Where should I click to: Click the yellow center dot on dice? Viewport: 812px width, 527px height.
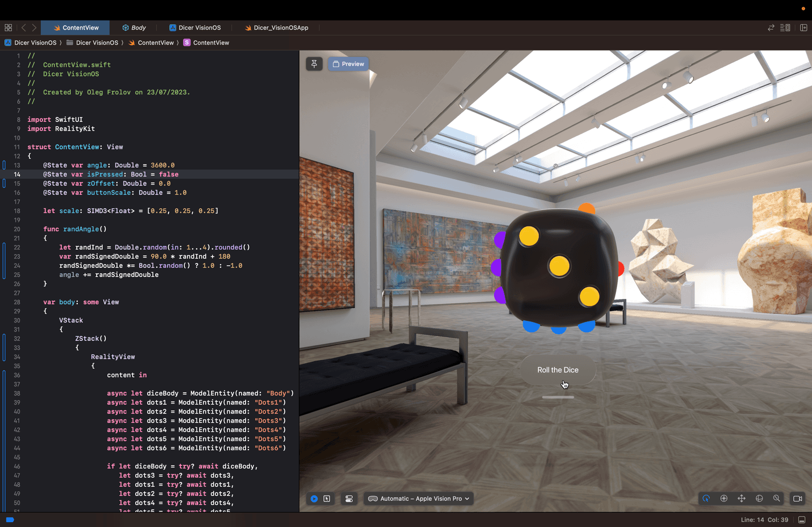(559, 266)
